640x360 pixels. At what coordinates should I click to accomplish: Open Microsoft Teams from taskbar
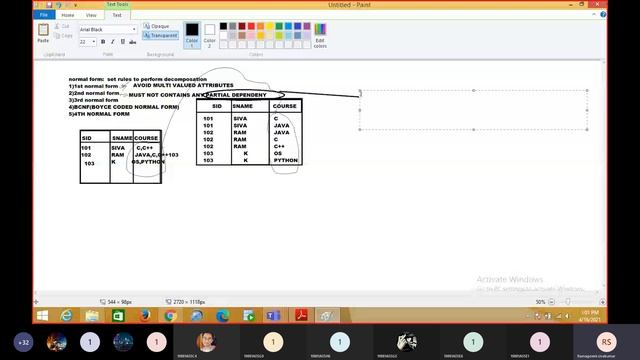(273, 316)
